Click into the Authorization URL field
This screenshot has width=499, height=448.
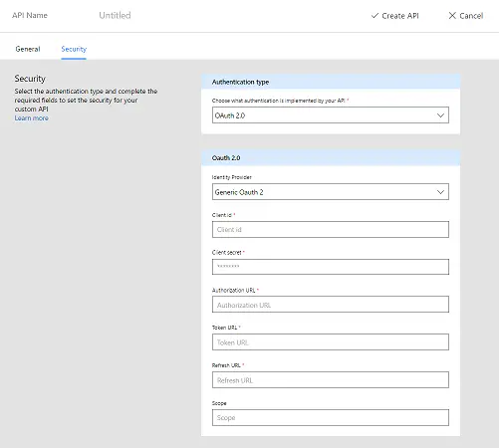click(331, 305)
